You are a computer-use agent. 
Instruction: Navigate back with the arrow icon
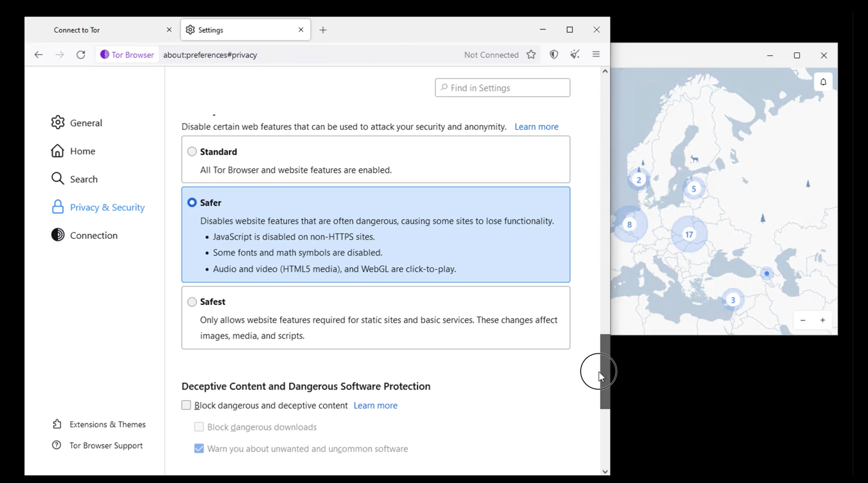tap(38, 54)
